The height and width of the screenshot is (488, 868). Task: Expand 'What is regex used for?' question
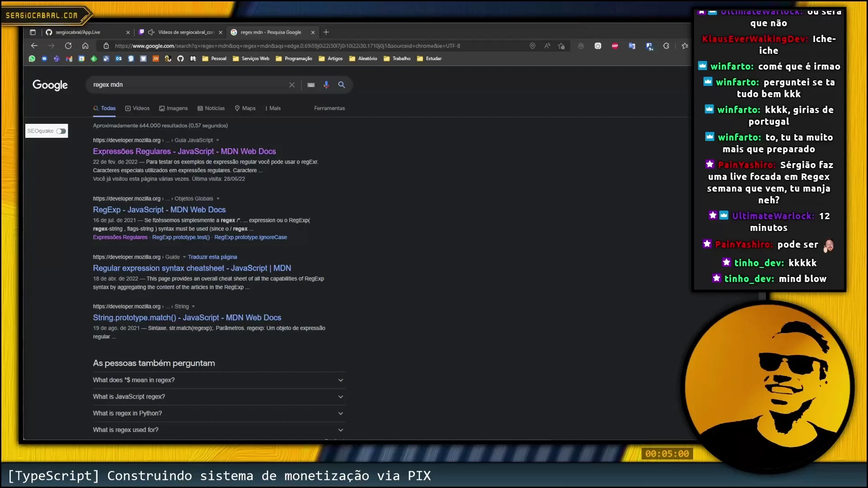pos(218,430)
